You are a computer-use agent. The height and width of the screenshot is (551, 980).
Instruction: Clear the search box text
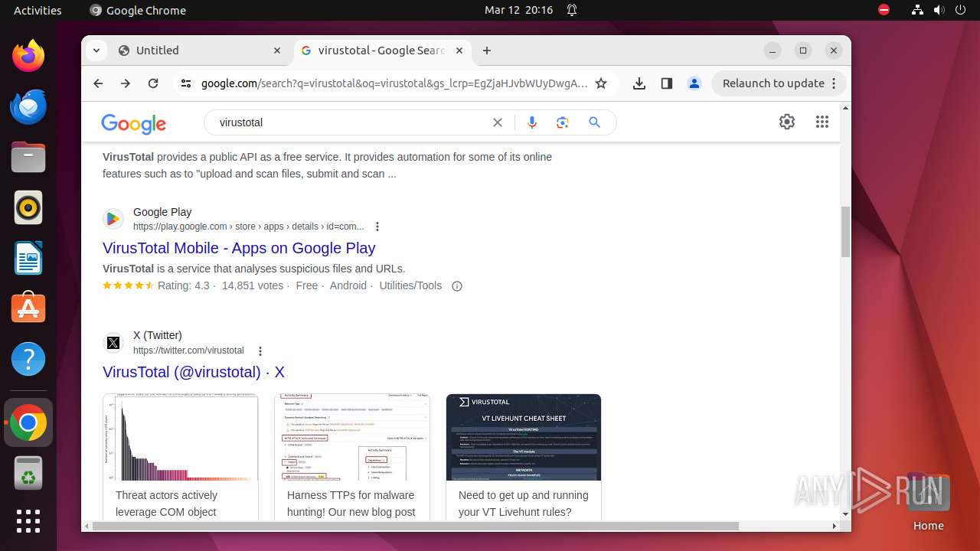tap(498, 122)
